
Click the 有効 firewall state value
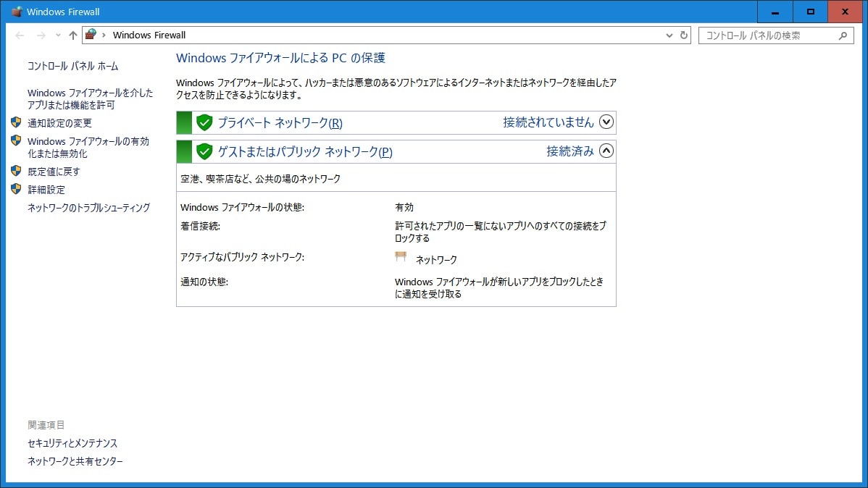point(404,208)
